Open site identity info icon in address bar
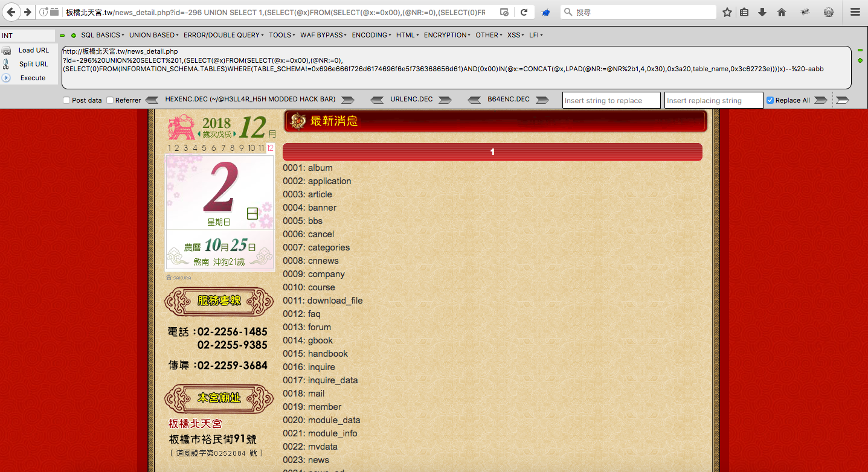The image size is (868, 472). pos(43,12)
